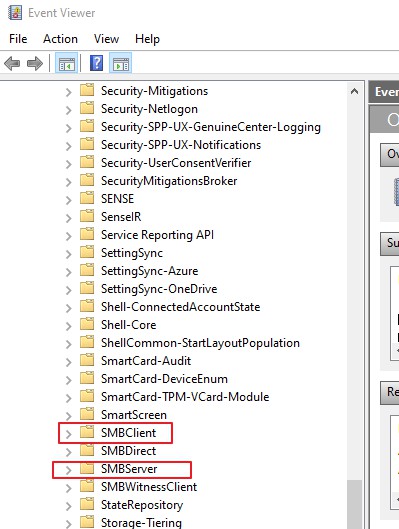This screenshot has height=529, width=399.
Task: Toggle the Show/Hide Console Tree icon
Action: pyautogui.click(x=66, y=63)
